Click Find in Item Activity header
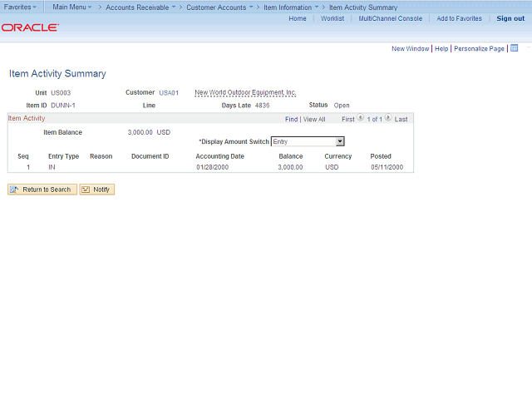The width and height of the screenshot is (532, 399). point(291,119)
